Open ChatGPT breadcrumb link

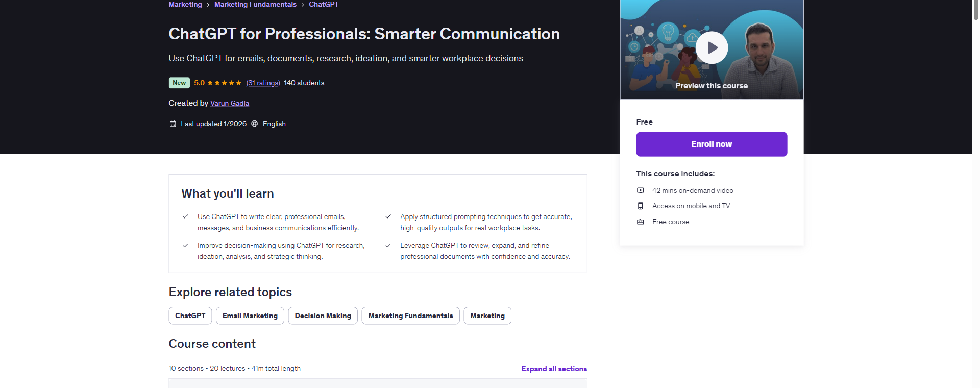324,4
